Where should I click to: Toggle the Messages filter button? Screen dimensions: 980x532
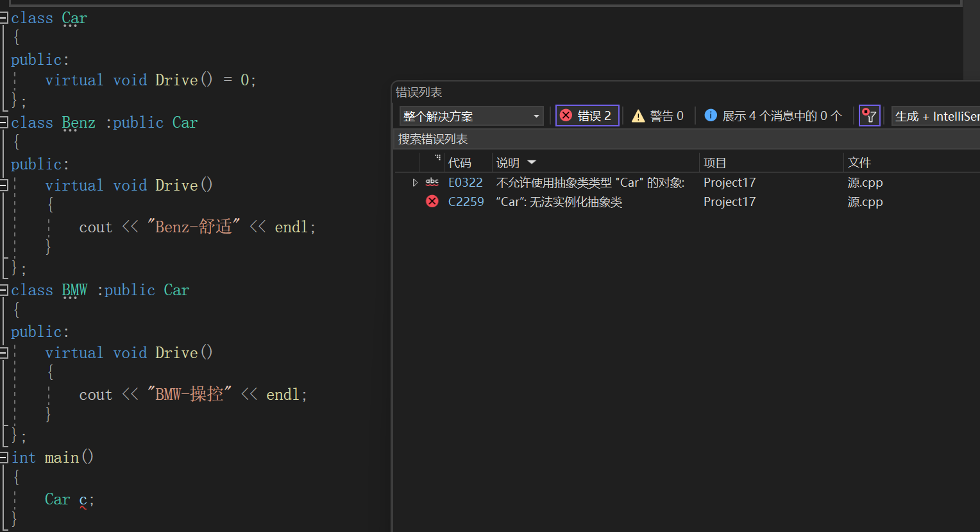coord(773,116)
